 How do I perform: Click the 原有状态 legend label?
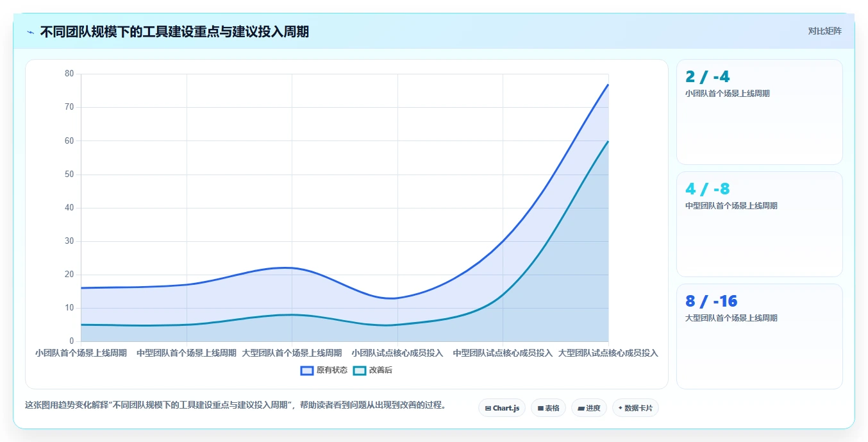pyautogui.click(x=332, y=370)
